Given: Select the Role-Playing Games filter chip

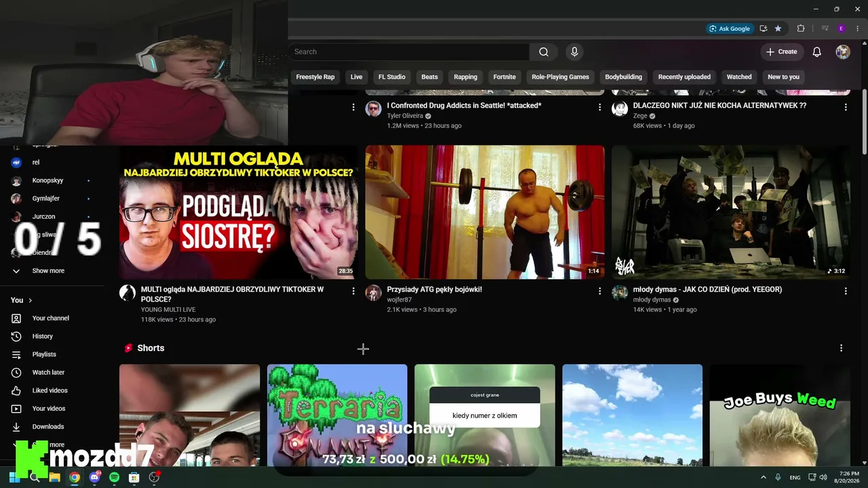Looking at the screenshot, I should [x=560, y=77].
